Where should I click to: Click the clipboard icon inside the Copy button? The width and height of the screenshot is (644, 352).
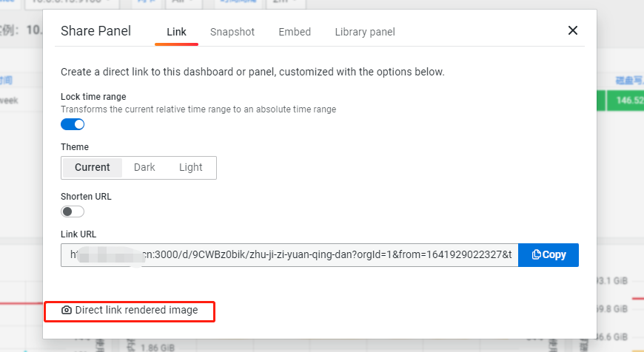click(x=536, y=254)
